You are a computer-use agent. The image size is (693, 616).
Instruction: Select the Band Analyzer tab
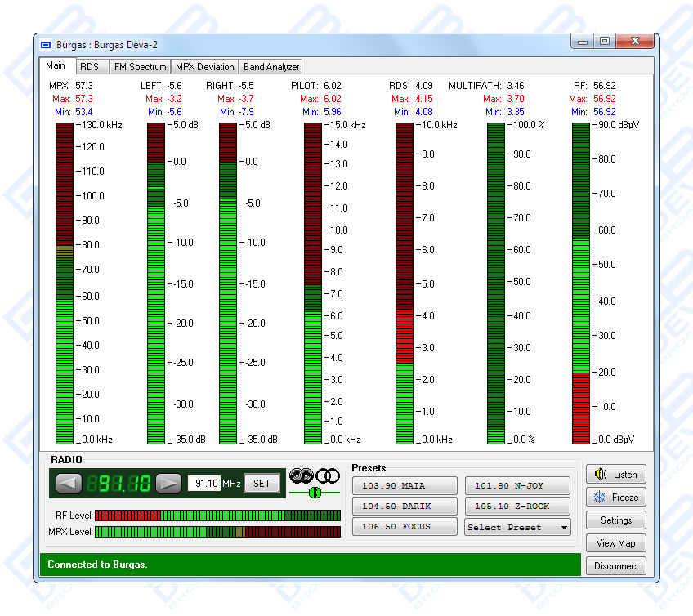tap(271, 67)
